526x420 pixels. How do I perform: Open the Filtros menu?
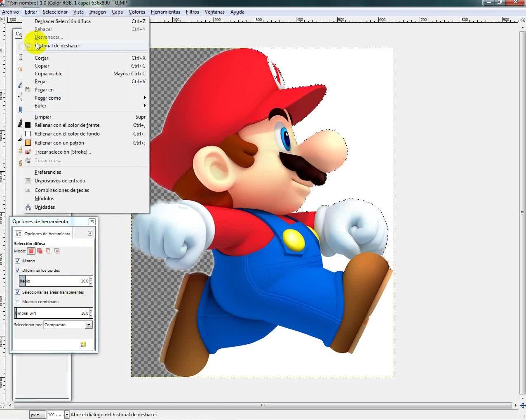(x=192, y=12)
